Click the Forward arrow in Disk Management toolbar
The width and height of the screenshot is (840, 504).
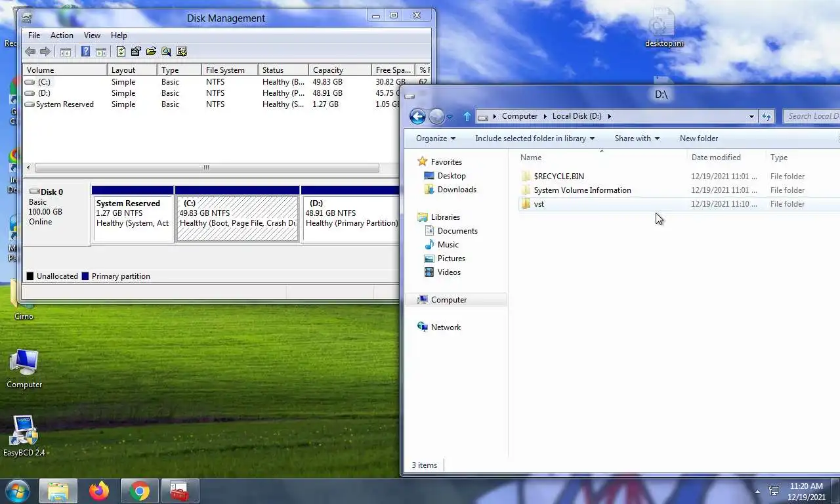[45, 52]
